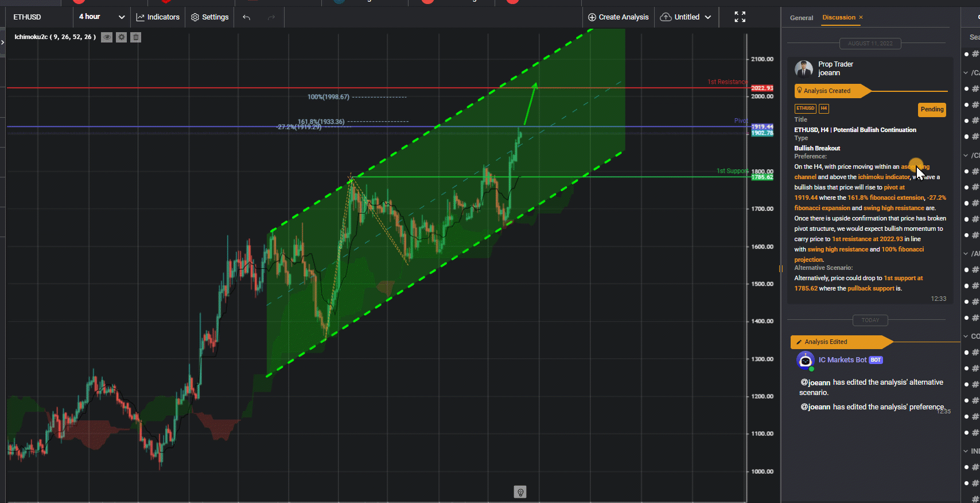Click the IC Markets Bot name
Screen dimensions: 980x503
pos(842,360)
